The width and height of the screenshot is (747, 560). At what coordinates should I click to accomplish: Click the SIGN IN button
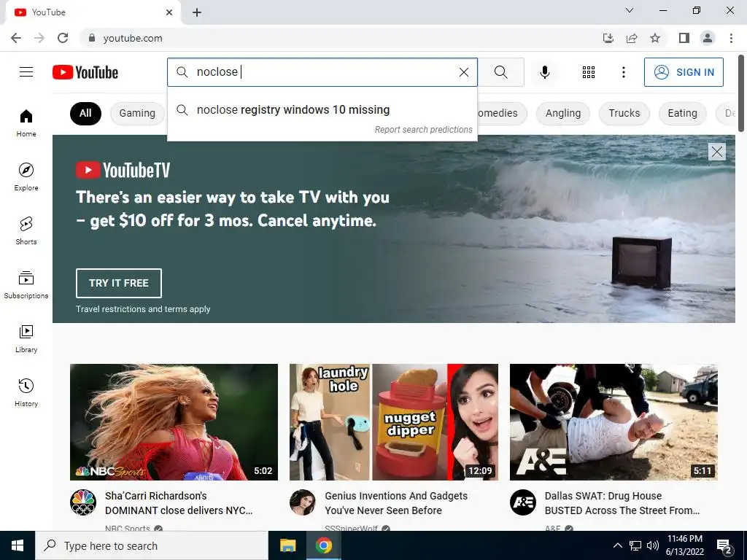pyautogui.click(x=684, y=72)
